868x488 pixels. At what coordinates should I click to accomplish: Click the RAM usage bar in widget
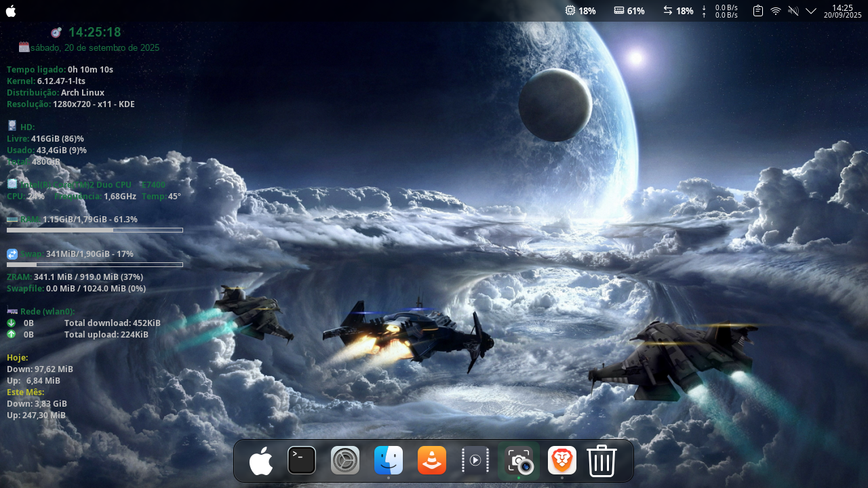[95, 230]
